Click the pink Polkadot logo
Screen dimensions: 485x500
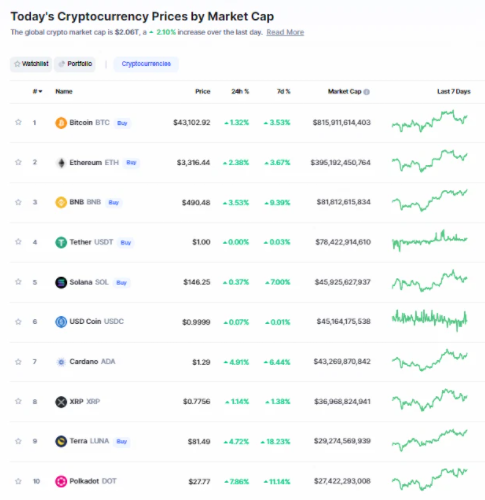(x=61, y=481)
